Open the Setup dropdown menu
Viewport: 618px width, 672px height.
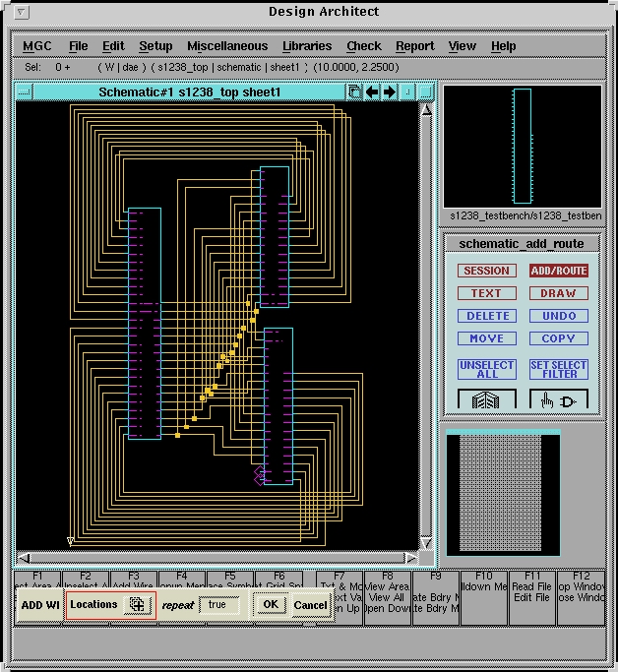pos(155,46)
